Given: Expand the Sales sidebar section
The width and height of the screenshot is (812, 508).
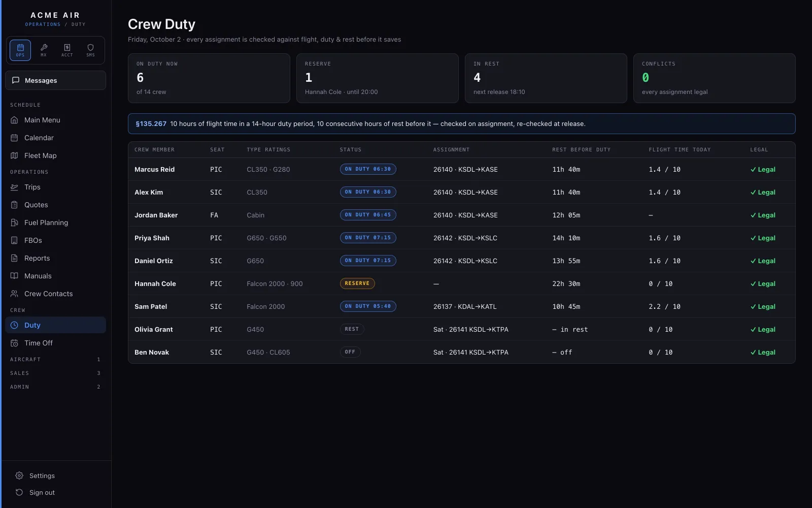Looking at the screenshot, I should (55, 373).
